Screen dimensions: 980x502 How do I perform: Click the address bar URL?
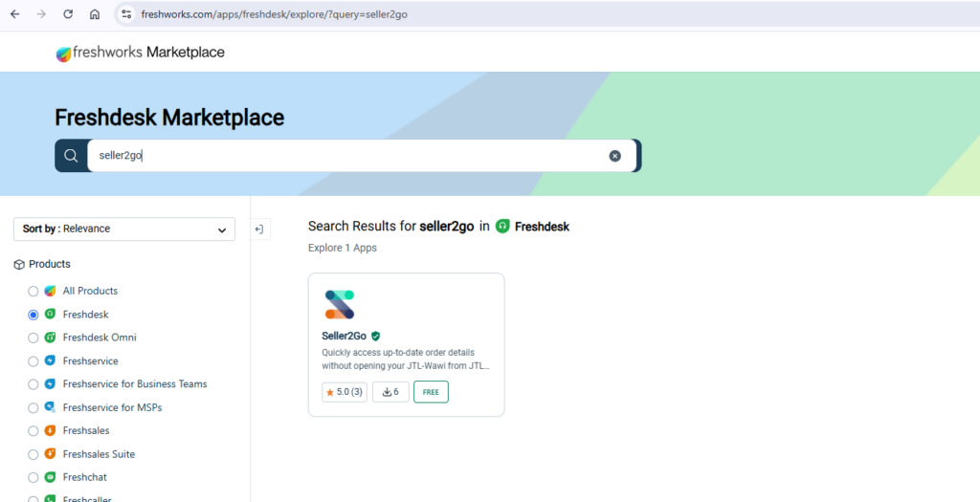click(275, 13)
